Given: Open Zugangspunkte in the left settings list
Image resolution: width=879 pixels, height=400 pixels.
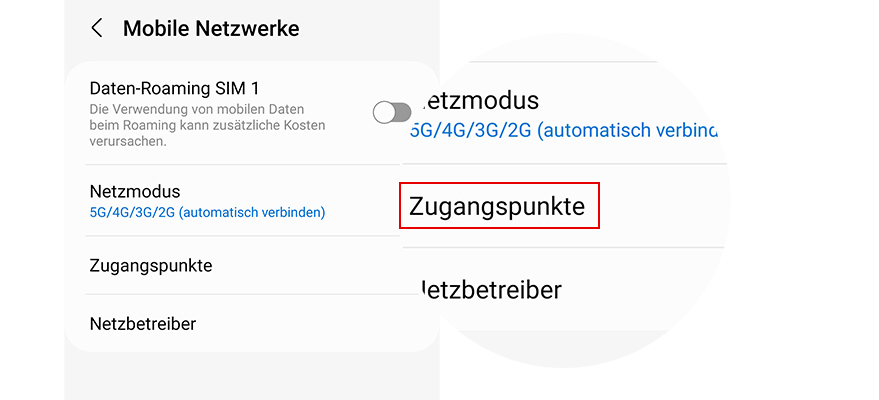Looking at the screenshot, I should tap(151, 266).
